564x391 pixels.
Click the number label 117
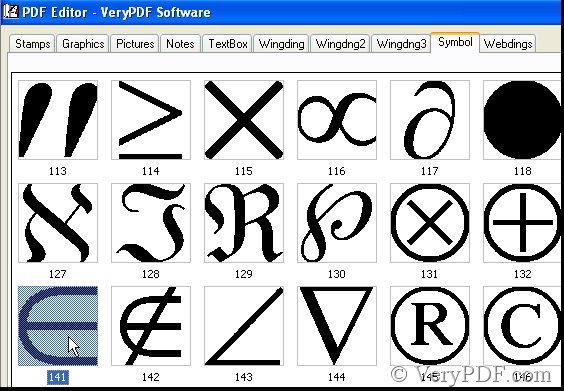tap(429, 171)
